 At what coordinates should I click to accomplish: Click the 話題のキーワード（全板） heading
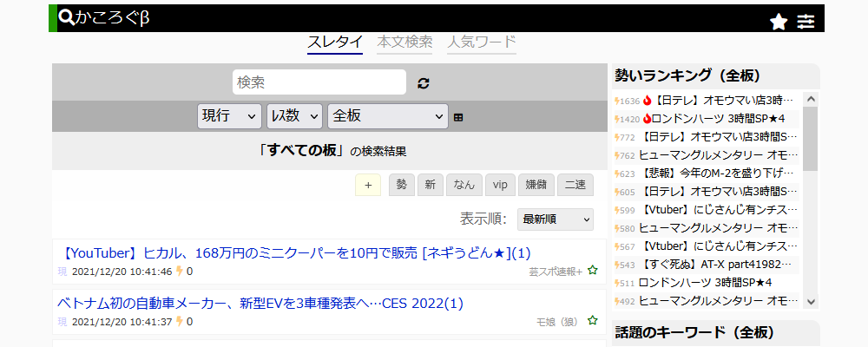tap(693, 332)
